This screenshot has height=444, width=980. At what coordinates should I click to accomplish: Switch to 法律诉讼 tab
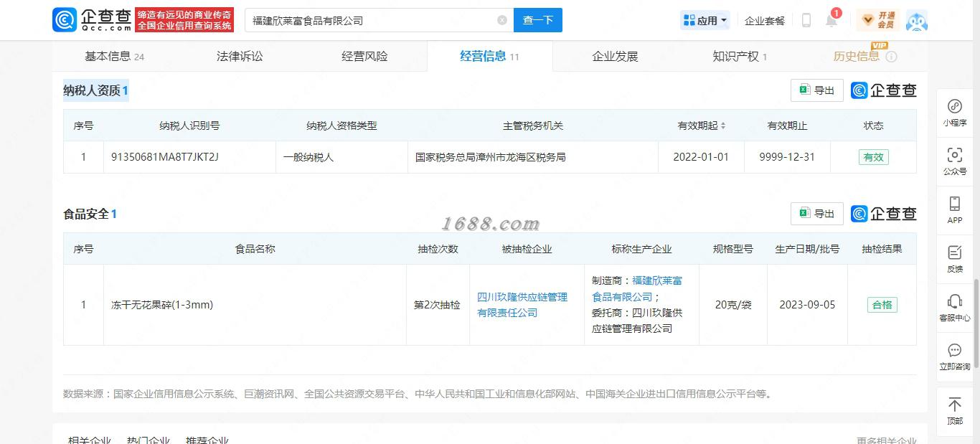pos(240,56)
